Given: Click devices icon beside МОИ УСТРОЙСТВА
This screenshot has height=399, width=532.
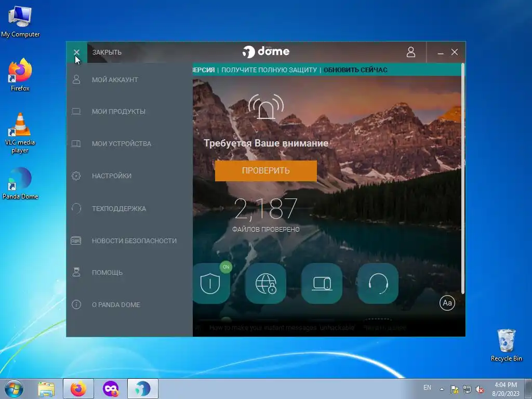Looking at the screenshot, I should pyautogui.click(x=76, y=143).
